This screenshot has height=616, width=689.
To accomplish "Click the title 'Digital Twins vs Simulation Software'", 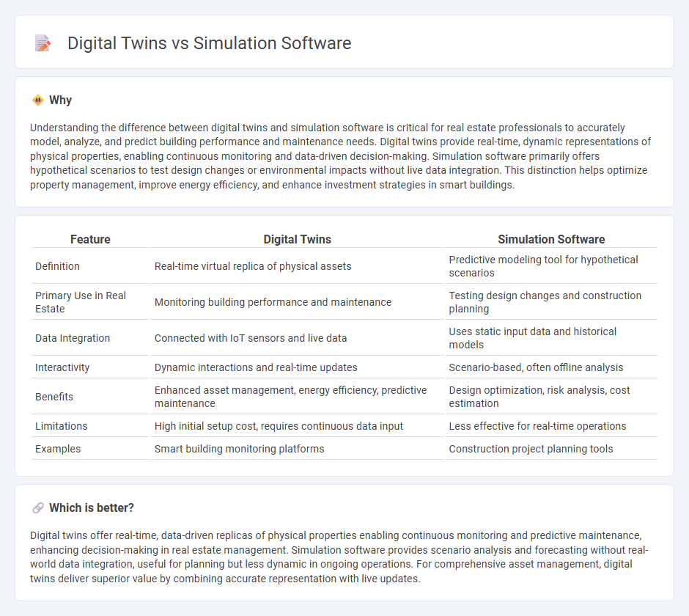I will click(209, 43).
